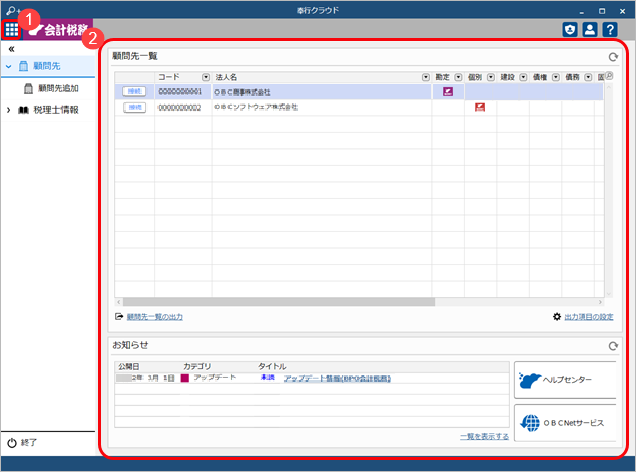
Task: Collapse the sidebar with double chevron
Action: [11, 49]
